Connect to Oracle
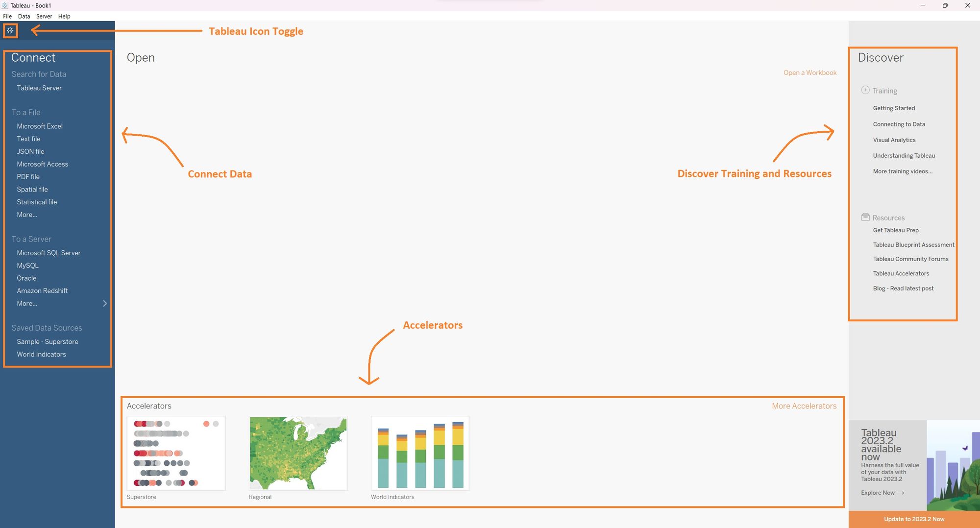980x528 pixels. (26, 278)
